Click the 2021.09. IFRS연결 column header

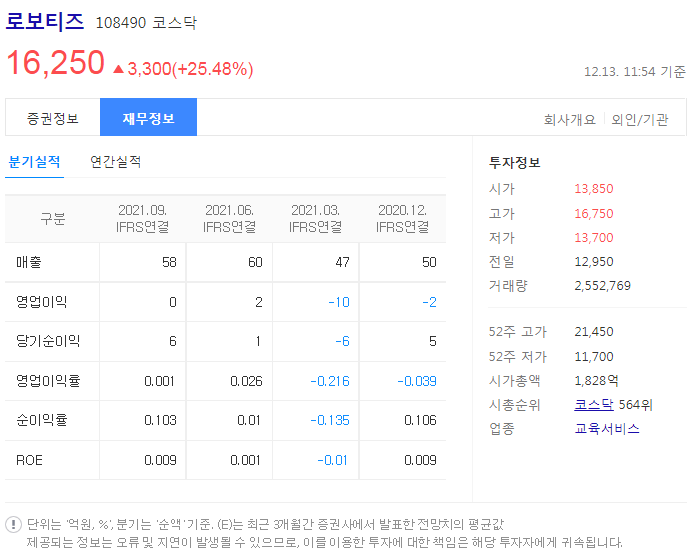[143, 219]
